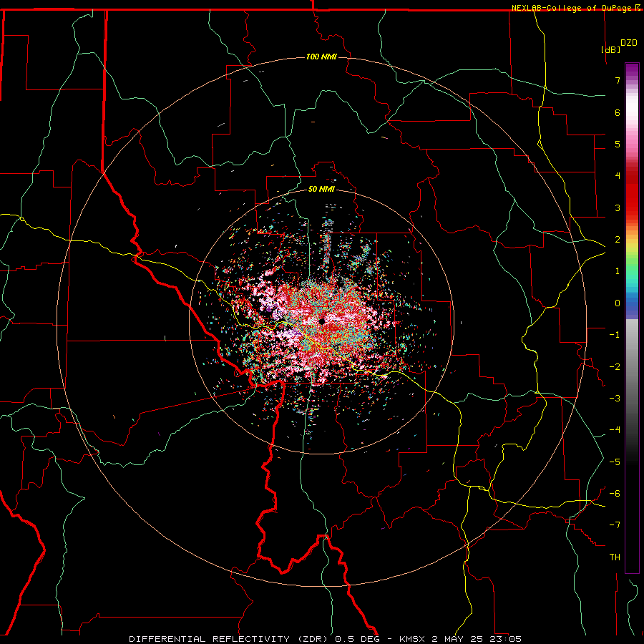Click the -6 value on dB scale
This screenshot has width=644, height=644.
click(615, 493)
